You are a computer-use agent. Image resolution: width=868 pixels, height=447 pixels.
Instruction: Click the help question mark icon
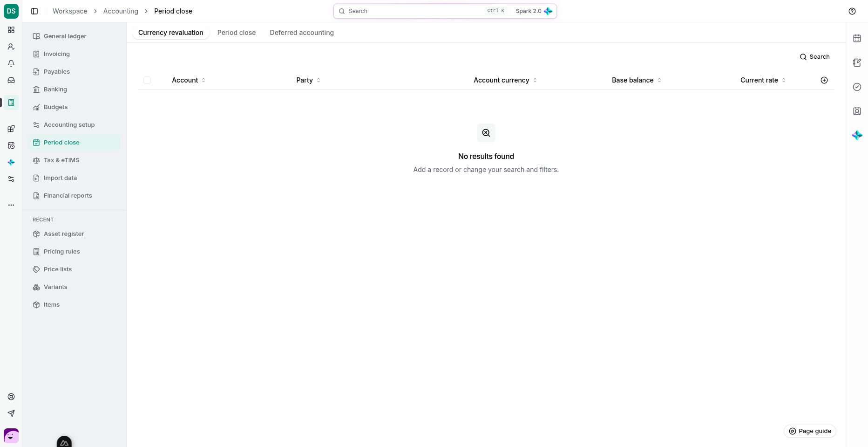click(852, 11)
